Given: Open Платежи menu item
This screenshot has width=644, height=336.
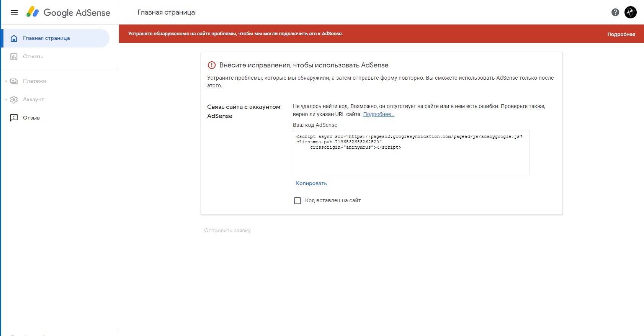Looking at the screenshot, I should 34,81.
